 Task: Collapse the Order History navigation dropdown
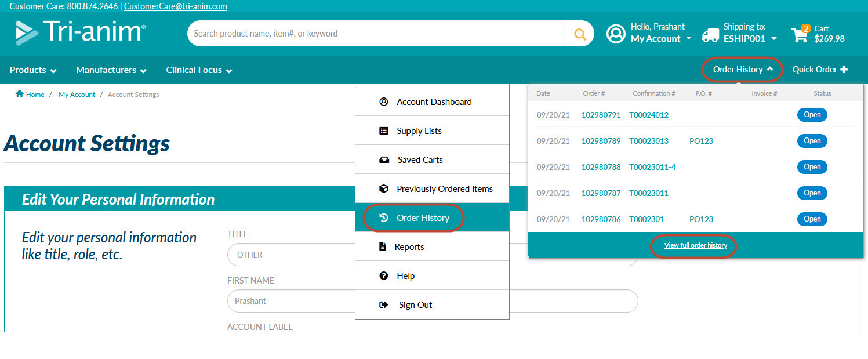tap(743, 70)
